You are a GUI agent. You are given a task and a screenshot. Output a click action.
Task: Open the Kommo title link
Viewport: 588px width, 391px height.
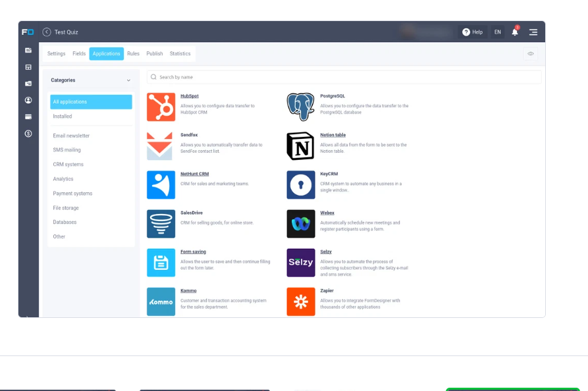point(188,291)
